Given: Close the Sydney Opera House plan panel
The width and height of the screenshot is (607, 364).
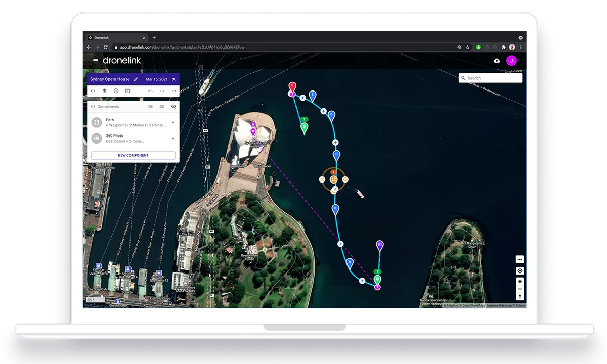Looking at the screenshot, I should [x=174, y=79].
